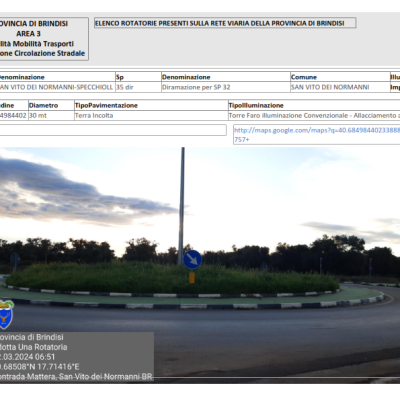The height and width of the screenshot is (400, 400).
Task: Click the report title Elenco Rotatorie box
Action: coord(225,23)
